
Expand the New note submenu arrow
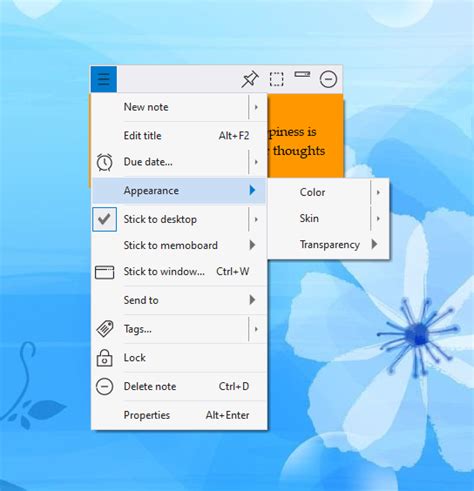pos(256,107)
